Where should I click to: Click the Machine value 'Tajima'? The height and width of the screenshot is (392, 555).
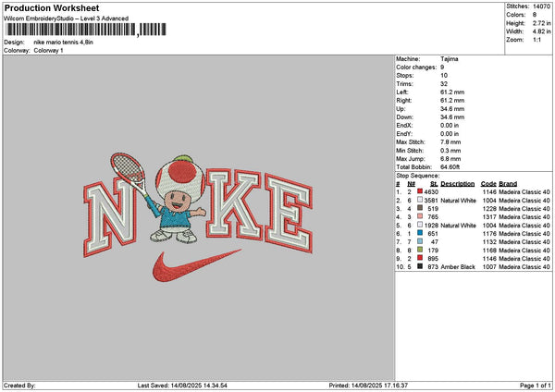(450, 59)
